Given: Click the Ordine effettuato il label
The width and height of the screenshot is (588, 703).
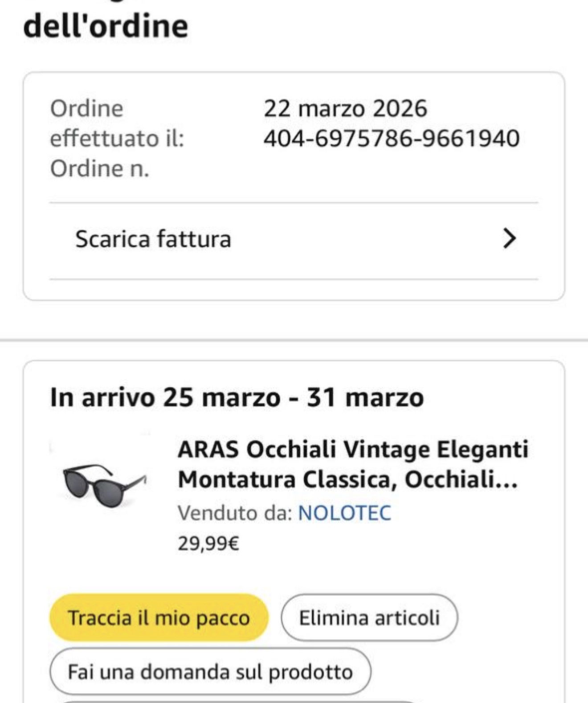Looking at the screenshot, I should 117,123.
